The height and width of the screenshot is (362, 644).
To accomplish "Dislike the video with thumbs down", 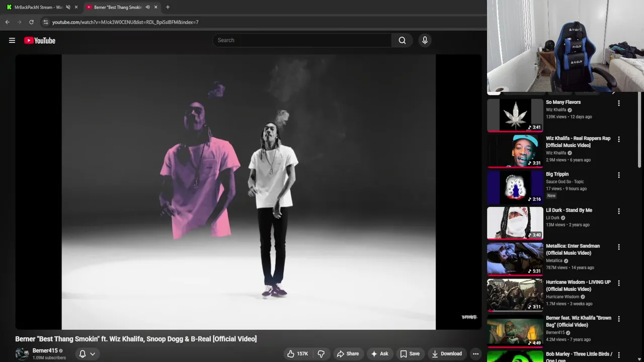I will tap(321, 353).
